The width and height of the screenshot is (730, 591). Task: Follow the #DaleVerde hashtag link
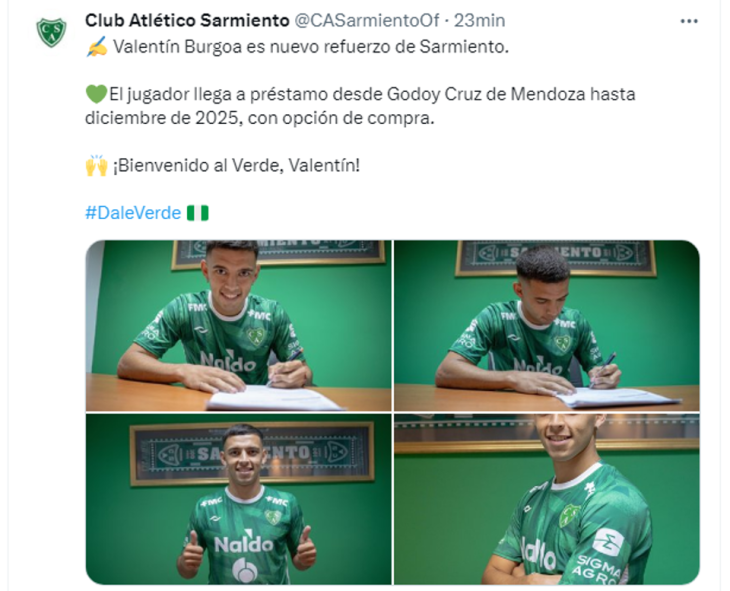[133, 213]
